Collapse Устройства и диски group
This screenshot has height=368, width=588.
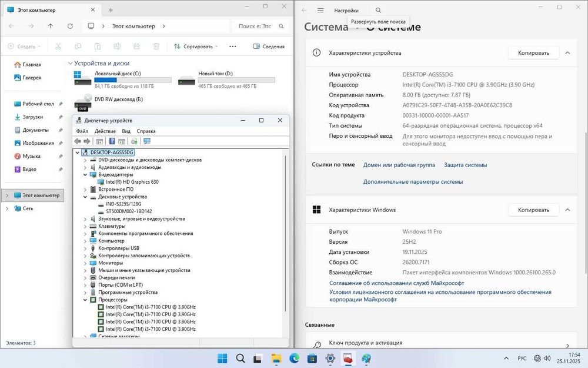[x=70, y=64]
